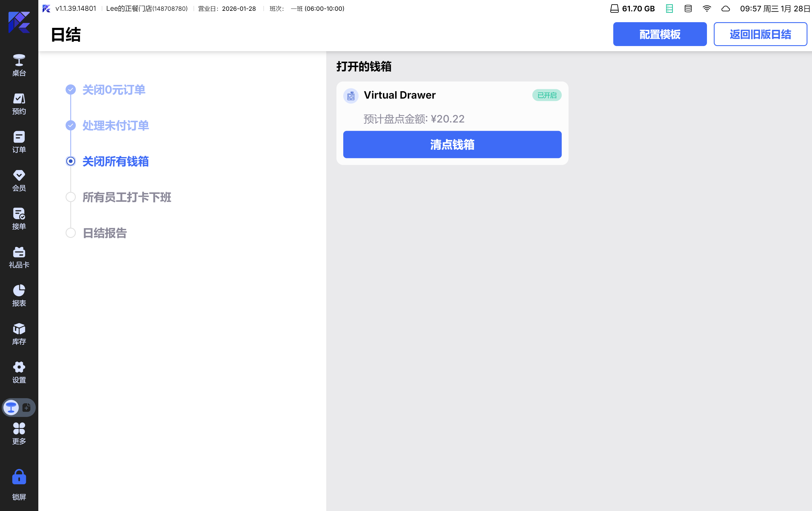Open the 桌台 tables icon in sidebar
The image size is (812, 511).
19,65
